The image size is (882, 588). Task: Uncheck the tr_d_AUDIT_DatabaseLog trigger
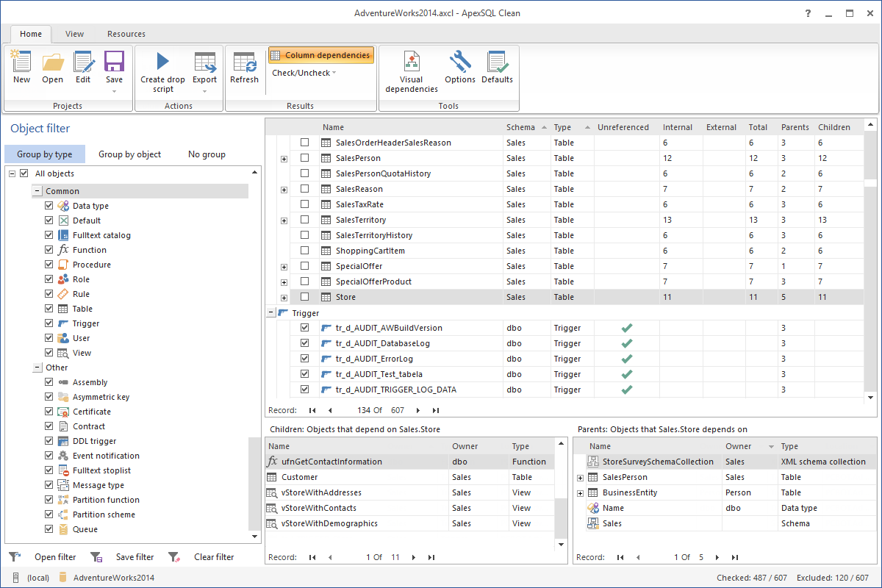point(304,343)
